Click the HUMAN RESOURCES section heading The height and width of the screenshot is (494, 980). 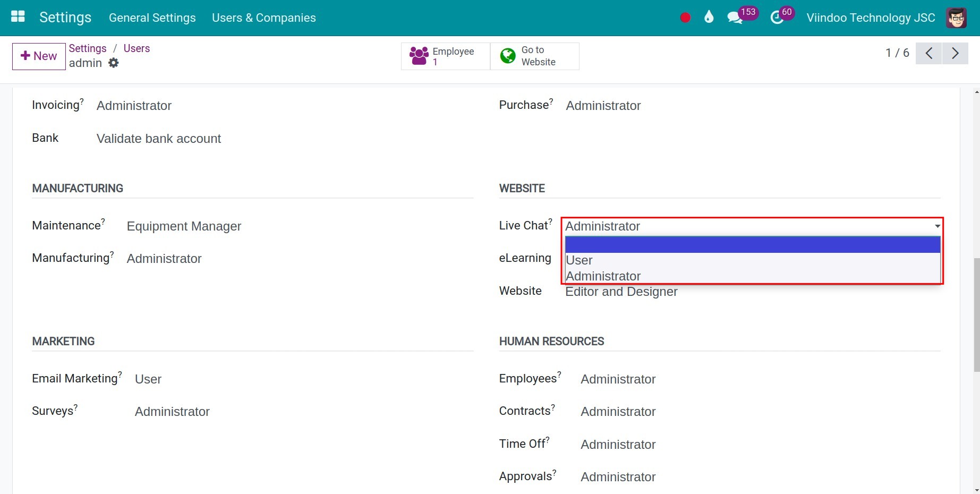pos(551,342)
